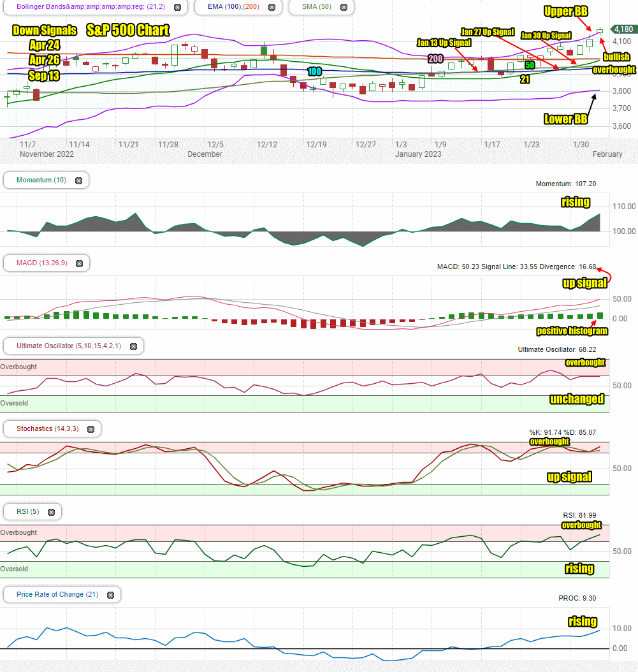The height and width of the screenshot is (672, 638).
Task: Click the 'November 2022' month label
Action: tap(47, 154)
